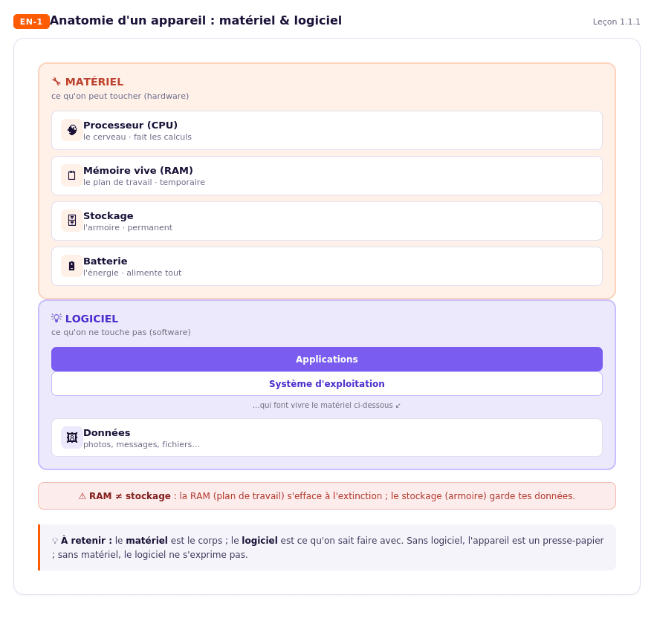
Task: Click the lesson title heading
Action: 195,20
